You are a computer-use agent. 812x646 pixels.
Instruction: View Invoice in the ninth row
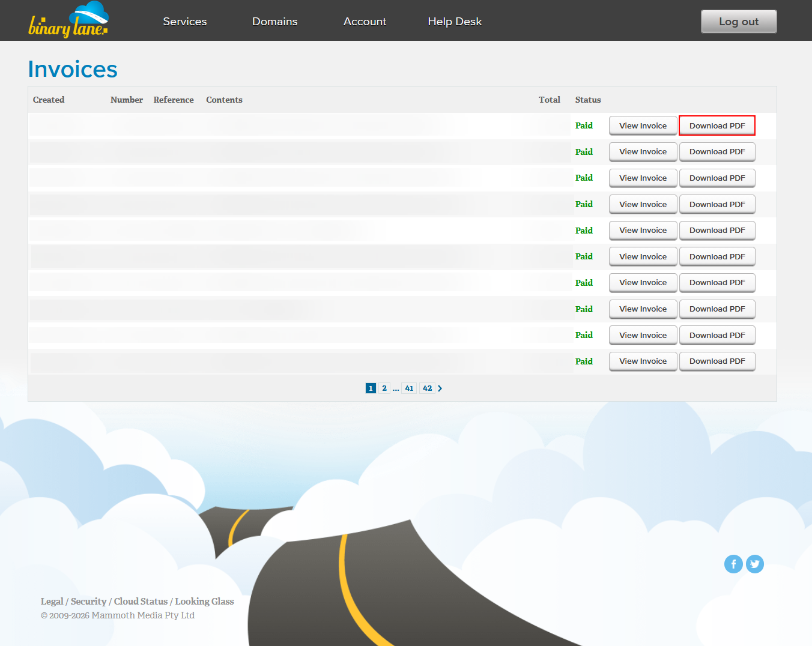tap(643, 336)
